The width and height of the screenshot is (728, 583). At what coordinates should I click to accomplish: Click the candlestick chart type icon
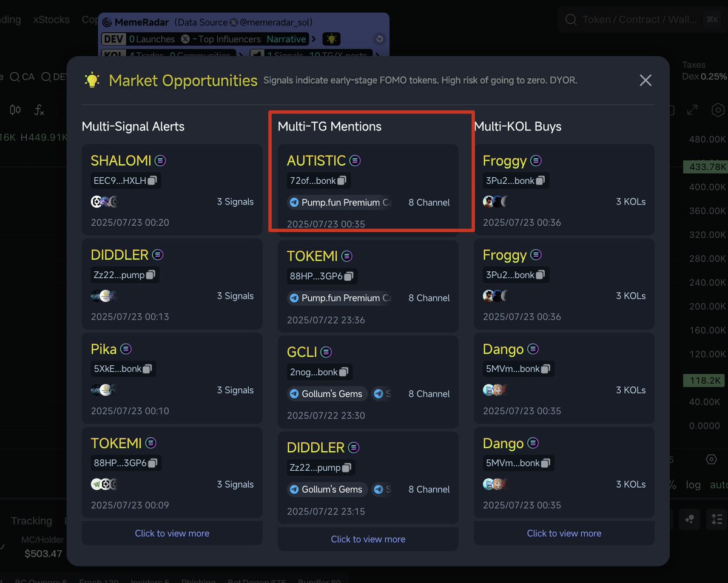tap(15, 110)
